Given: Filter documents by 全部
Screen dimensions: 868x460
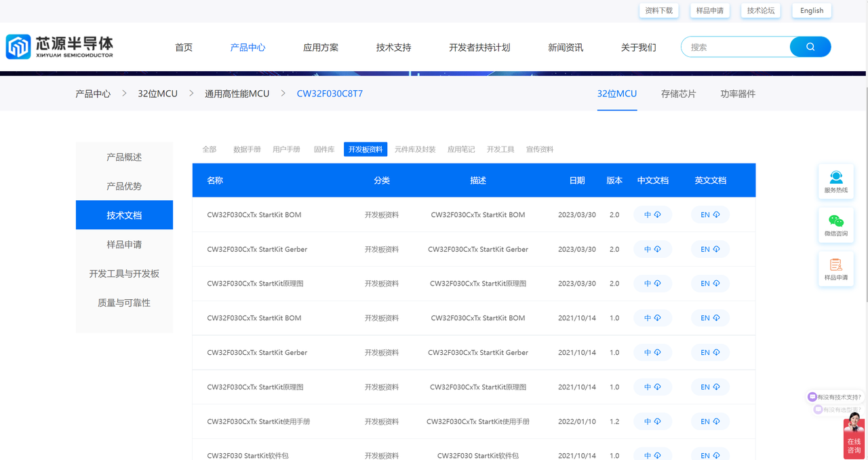Looking at the screenshot, I should pos(210,149).
